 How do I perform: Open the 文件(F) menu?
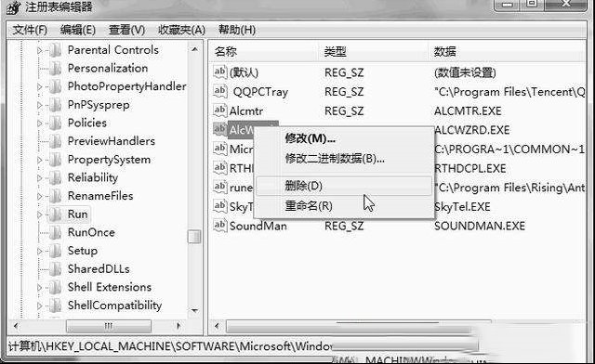[30, 30]
